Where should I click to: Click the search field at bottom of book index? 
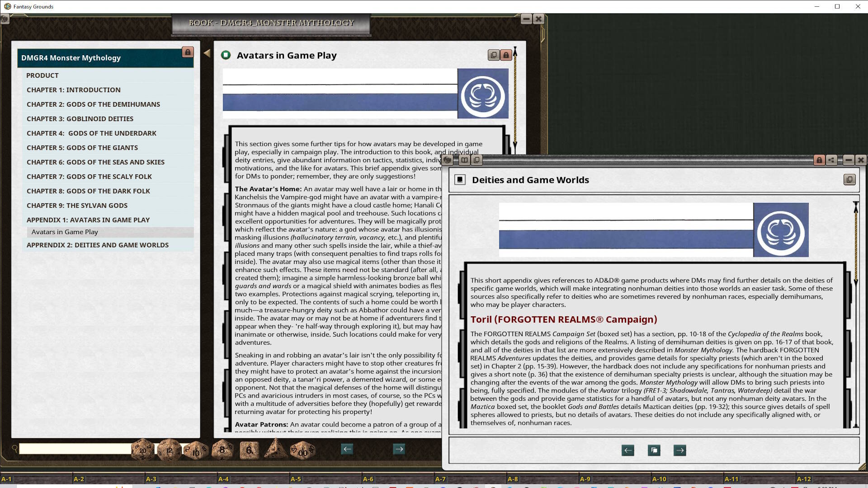click(75, 449)
